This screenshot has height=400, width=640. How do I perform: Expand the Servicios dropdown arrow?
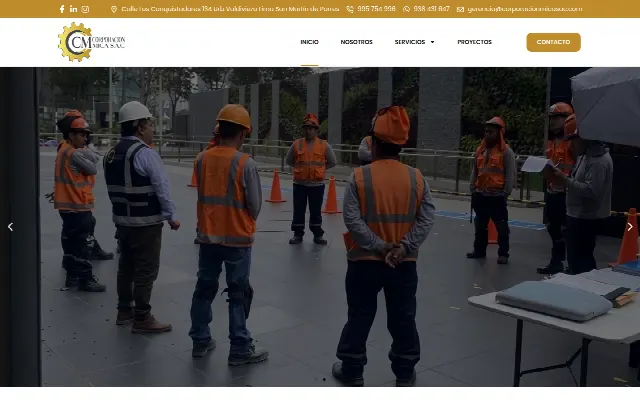pyautogui.click(x=432, y=42)
